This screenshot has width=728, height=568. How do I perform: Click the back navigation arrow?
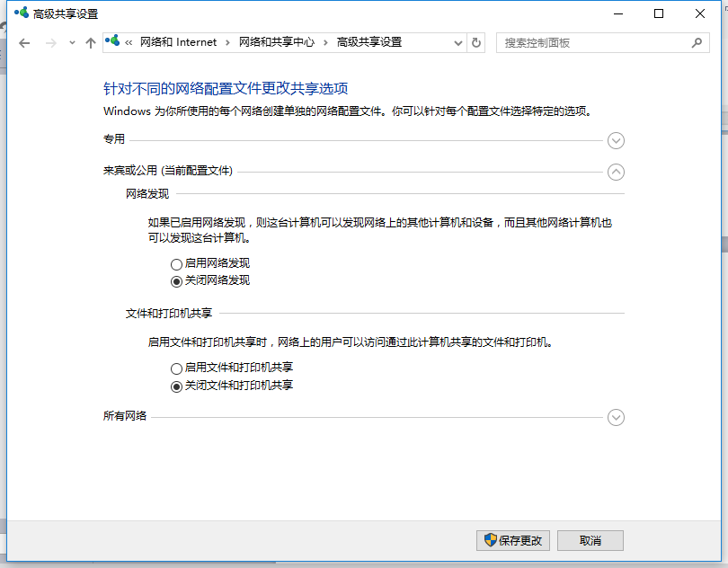(24, 43)
